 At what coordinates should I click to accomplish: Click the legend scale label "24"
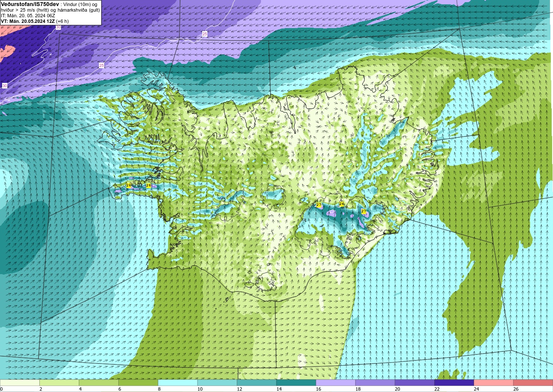click(x=477, y=389)
